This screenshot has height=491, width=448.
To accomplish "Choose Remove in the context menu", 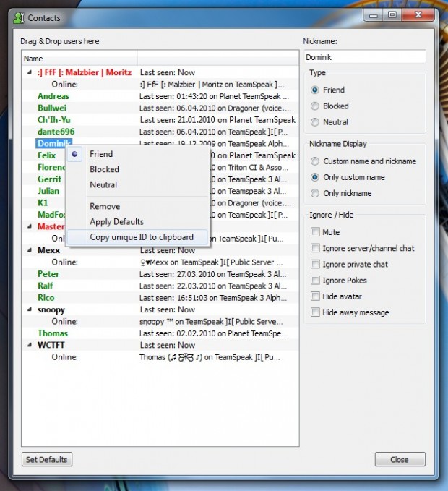I will [x=138, y=206].
